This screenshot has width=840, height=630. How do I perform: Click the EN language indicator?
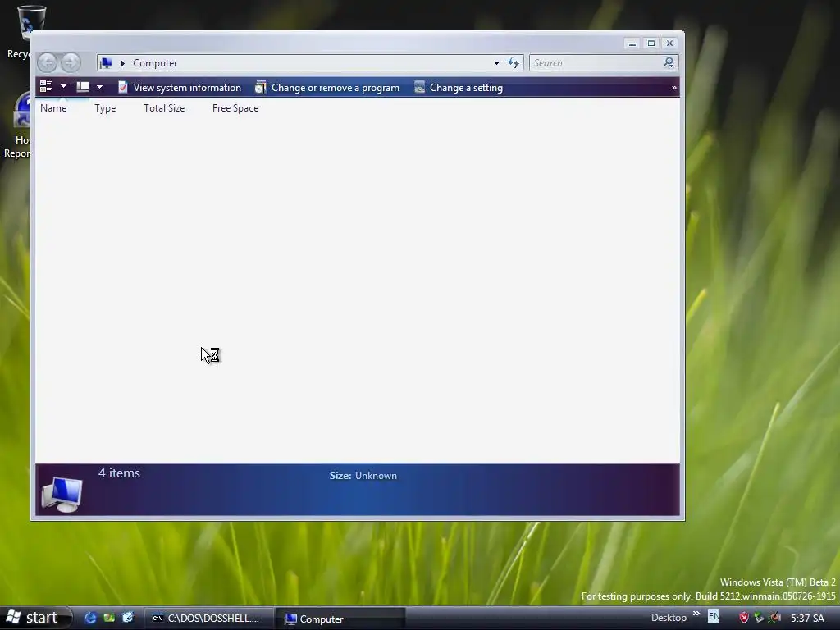[x=713, y=617]
